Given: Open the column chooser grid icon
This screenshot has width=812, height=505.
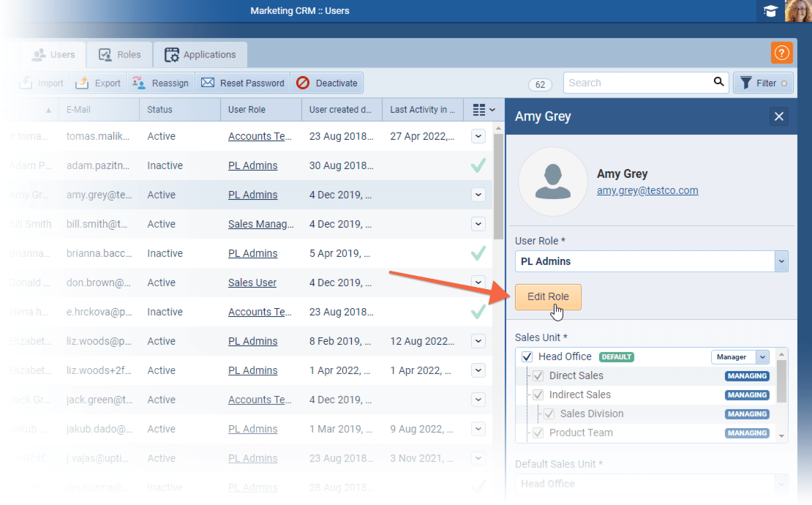Looking at the screenshot, I should [x=483, y=110].
